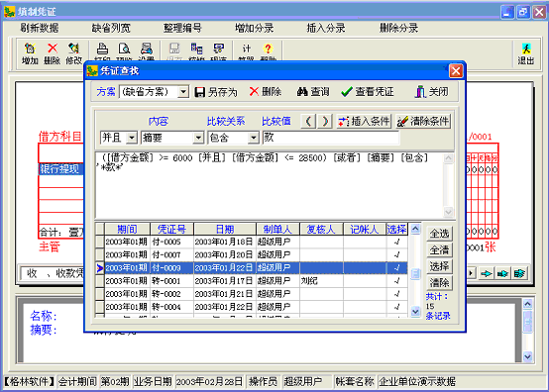Open the 方案 (缺省方案) dropdown
Screen dimensions: 549x392
pyautogui.click(x=182, y=92)
